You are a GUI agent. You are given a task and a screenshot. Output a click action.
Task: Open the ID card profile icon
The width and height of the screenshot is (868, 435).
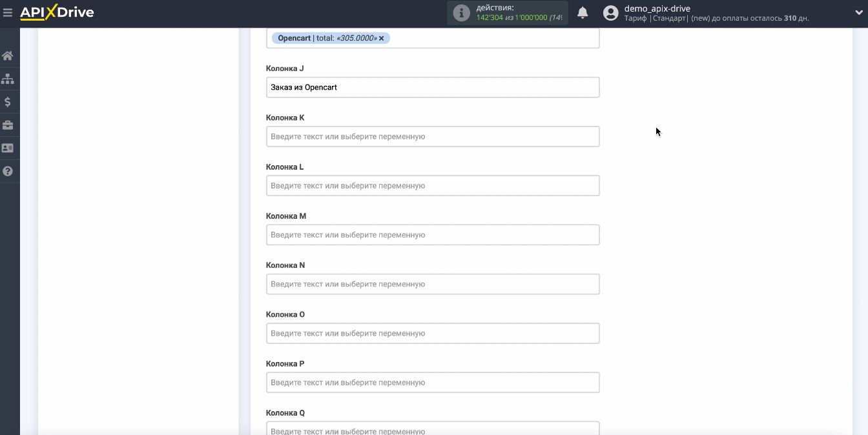point(8,148)
